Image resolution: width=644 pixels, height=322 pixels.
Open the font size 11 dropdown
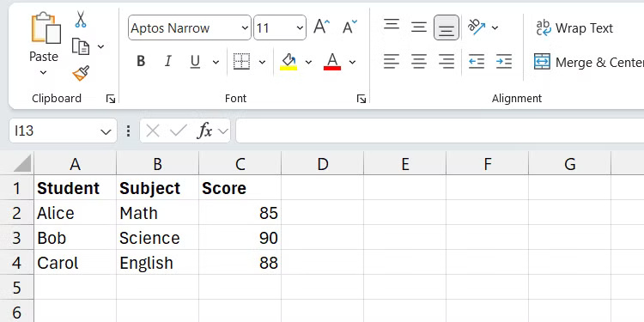[x=300, y=28]
